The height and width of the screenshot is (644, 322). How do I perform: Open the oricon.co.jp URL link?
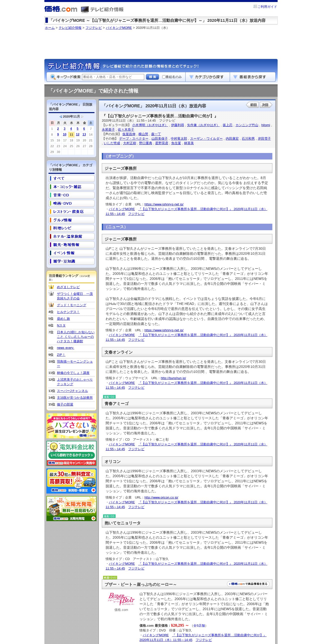click(x=161, y=498)
